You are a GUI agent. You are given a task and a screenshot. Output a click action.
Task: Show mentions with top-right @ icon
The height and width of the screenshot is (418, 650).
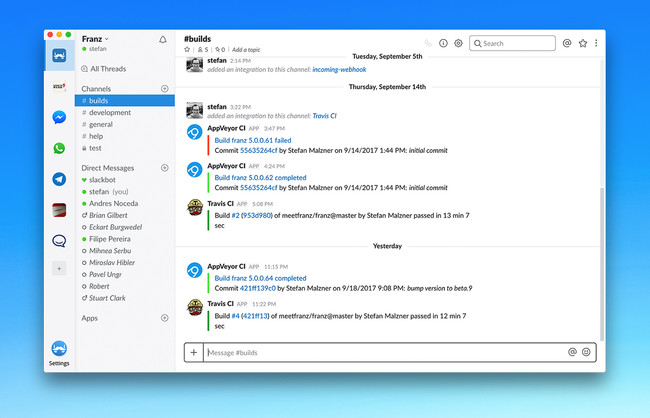click(x=567, y=43)
